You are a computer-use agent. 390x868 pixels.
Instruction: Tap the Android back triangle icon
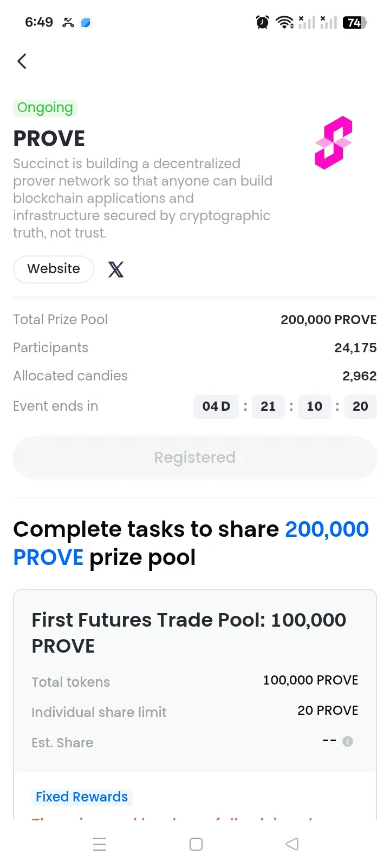[x=292, y=844]
